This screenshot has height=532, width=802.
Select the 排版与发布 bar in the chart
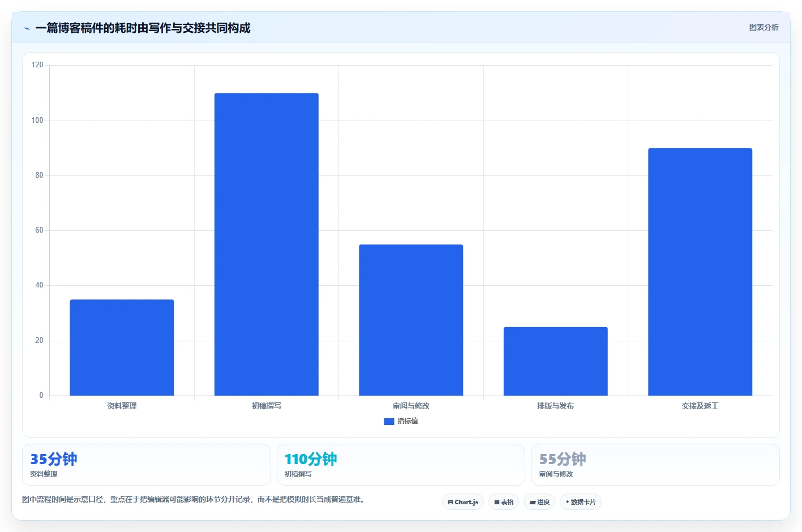click(556, 361)
